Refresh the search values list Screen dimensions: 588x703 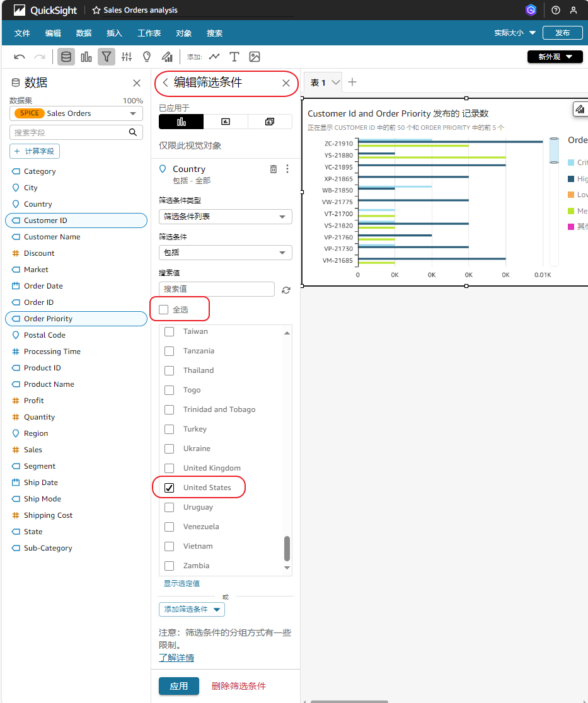pyautogui.click(x=286, y=290)
